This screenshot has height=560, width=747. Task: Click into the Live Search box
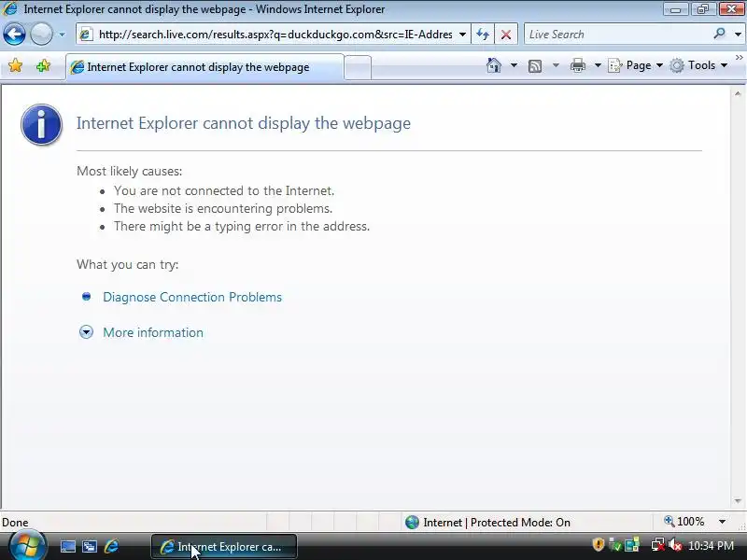click(617, 35)
